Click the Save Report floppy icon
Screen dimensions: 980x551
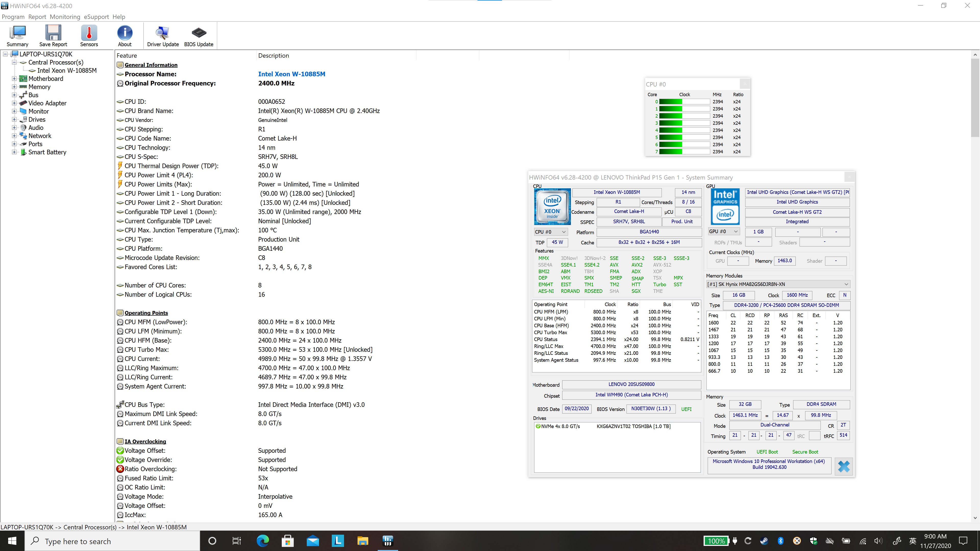click(53, 36)
